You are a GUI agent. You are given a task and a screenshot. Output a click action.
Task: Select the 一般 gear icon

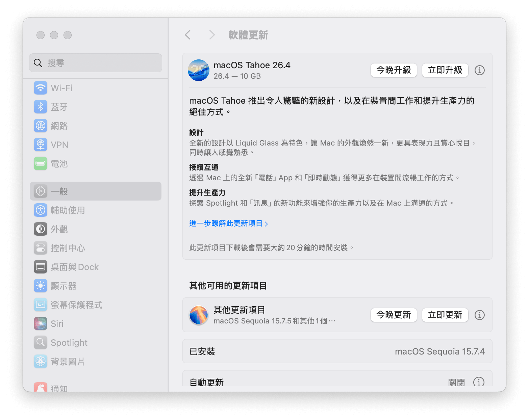(41, 191)
